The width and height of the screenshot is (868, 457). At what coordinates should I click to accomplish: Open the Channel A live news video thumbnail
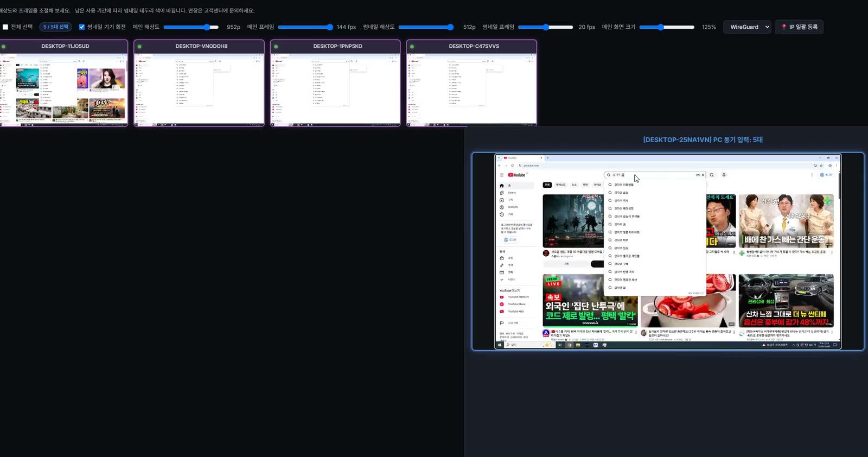tap(590, 300)
